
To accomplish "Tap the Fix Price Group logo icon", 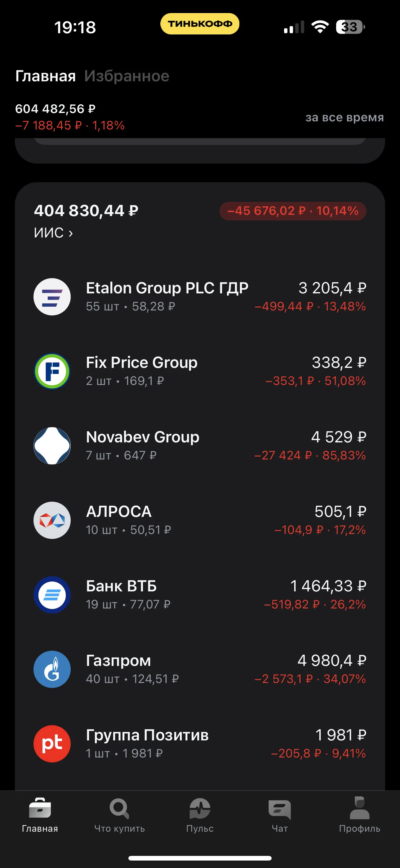I will (x=52, y=371).
